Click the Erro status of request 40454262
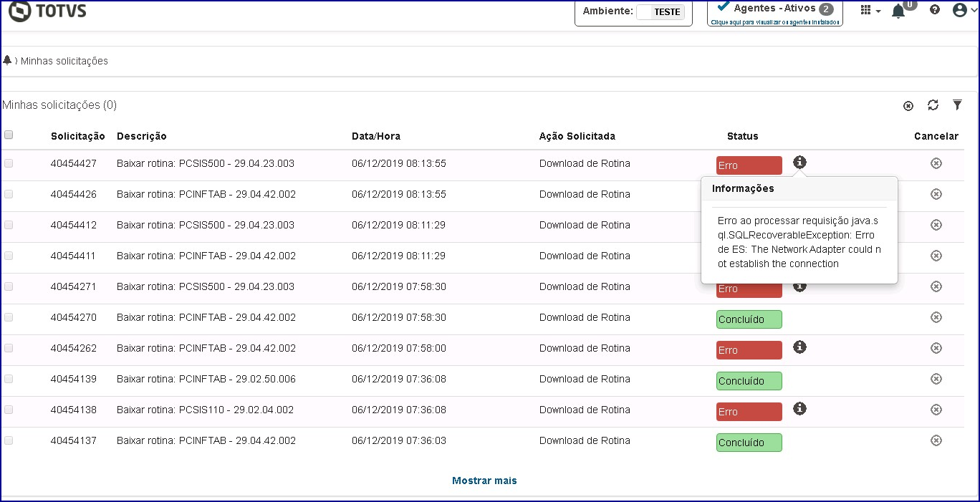The height and width of the screenshot is (502, 980). 749,350
